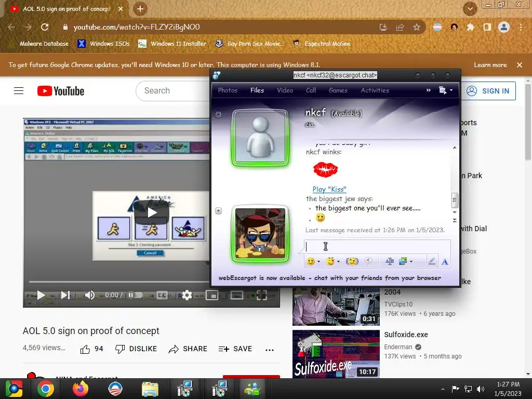Like the video with 94 likes
The image size is (532, 399).
91,349
